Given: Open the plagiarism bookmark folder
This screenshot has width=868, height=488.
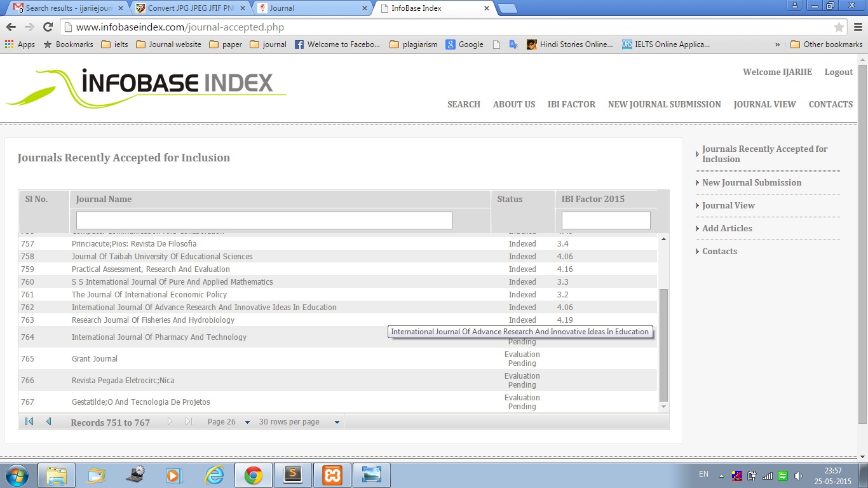Looking at the screenshot, I should [x=414, y=44].
